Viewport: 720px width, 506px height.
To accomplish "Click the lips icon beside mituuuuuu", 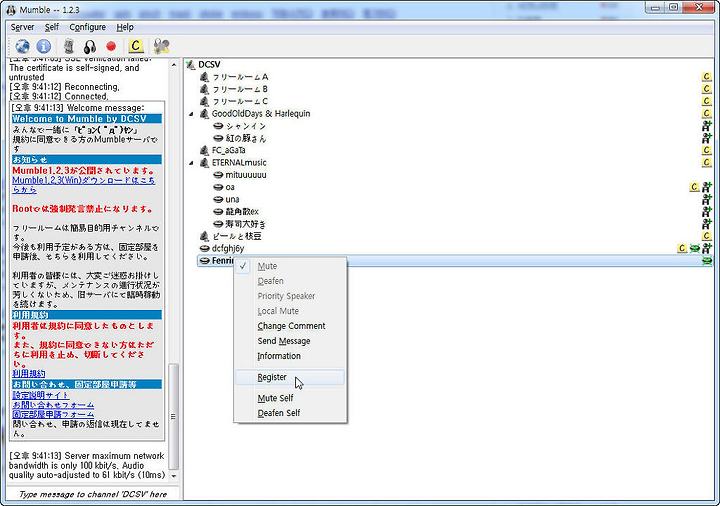I will 218,175.
